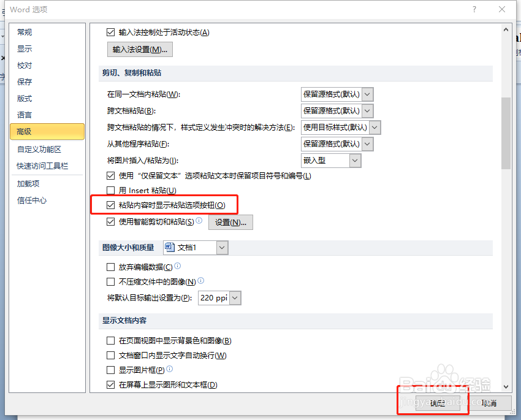Viewport: 521px width, 420px height.
Task: Select 加载项 category in sidebar
Action: point(47,184)
